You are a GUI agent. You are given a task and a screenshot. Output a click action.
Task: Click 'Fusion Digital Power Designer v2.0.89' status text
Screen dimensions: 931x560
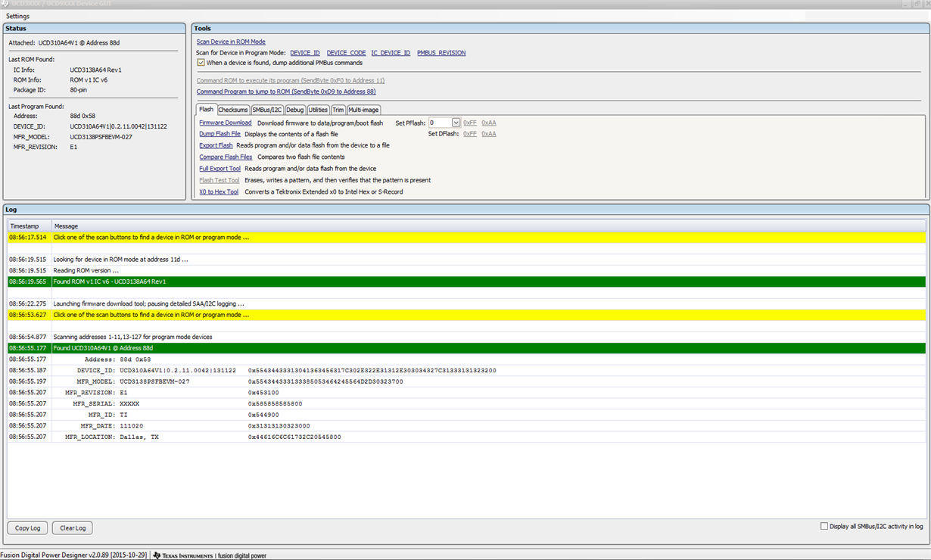pyautogui.click(x=73, y=555)
